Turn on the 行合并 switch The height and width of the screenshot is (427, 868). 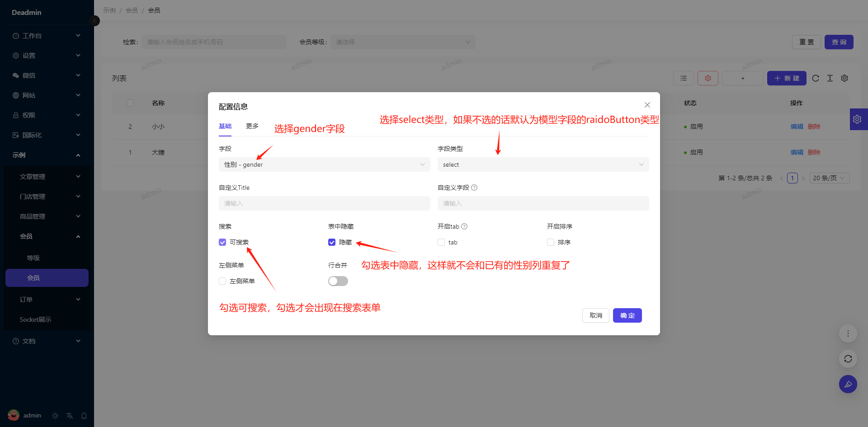(x=338, y=281)
